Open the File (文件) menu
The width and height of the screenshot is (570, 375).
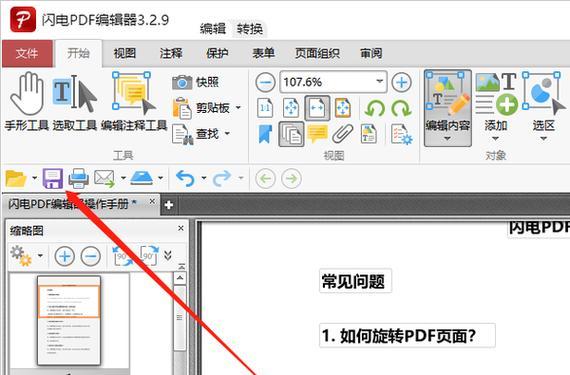(x=27, y=53)
